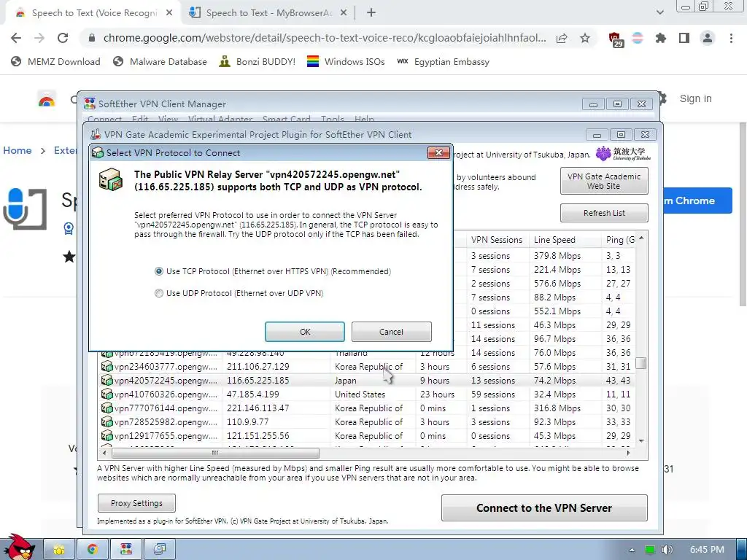Switch to Speech to Text MyBrowserAddon tab

point(268,13)
